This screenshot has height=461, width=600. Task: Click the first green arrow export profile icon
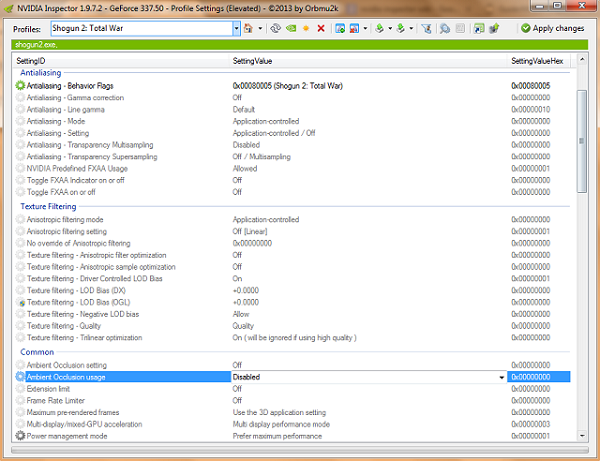(379, 28)
